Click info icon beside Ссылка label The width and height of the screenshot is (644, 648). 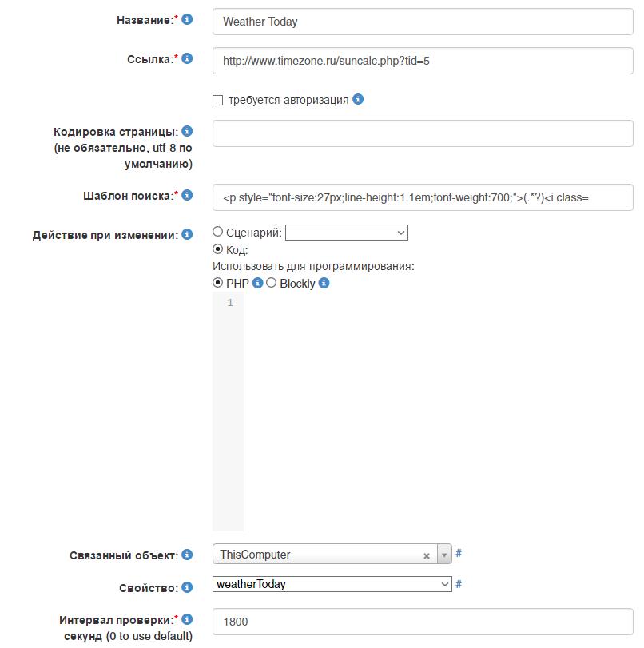pos(187,58)
